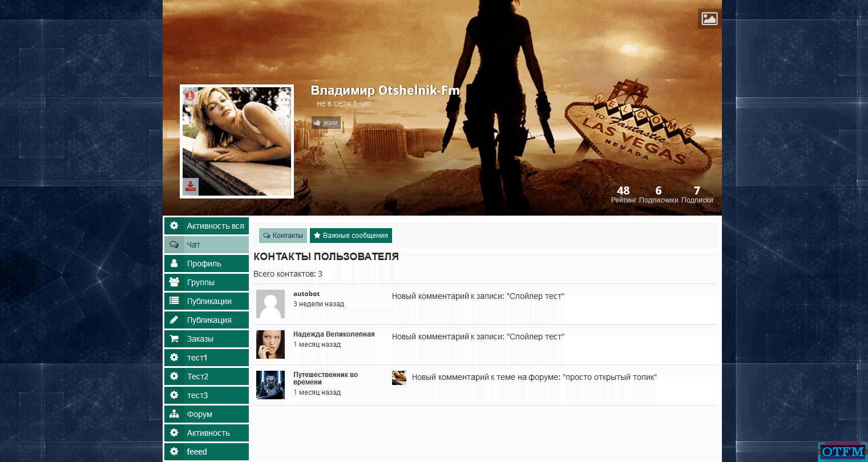Click the "Всего контактов: 3" text
This screenshot has width=868, height=462.
click(288, 274)
